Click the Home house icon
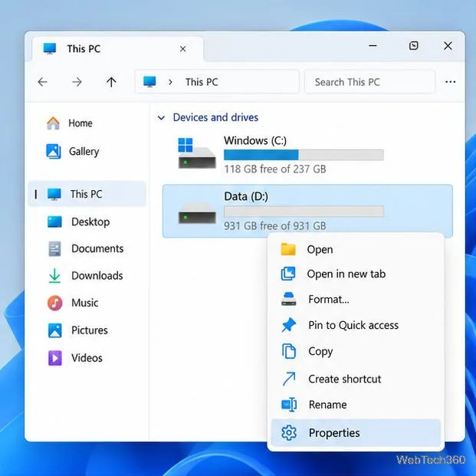The height and width of the screenshot is (476, 476). (x=53, y=123)
